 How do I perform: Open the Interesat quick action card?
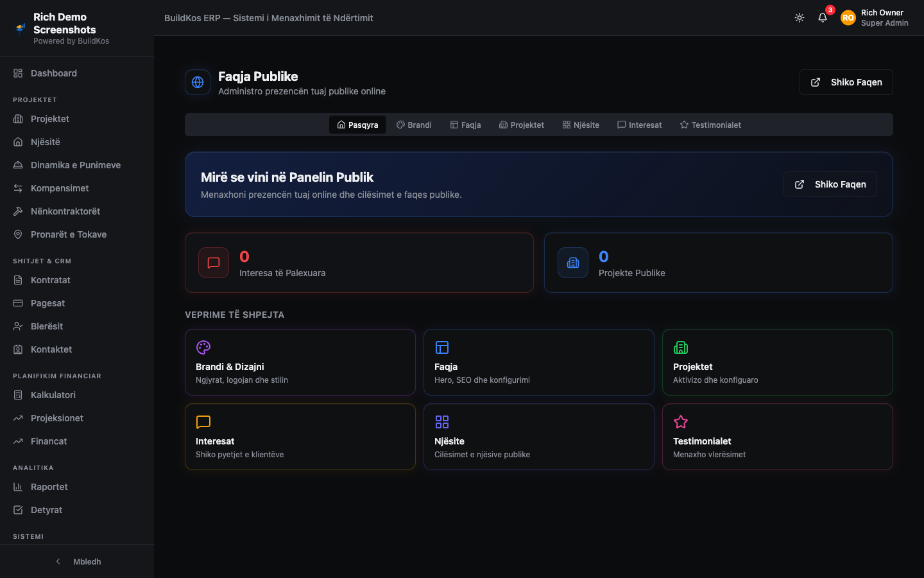(300, 437)
